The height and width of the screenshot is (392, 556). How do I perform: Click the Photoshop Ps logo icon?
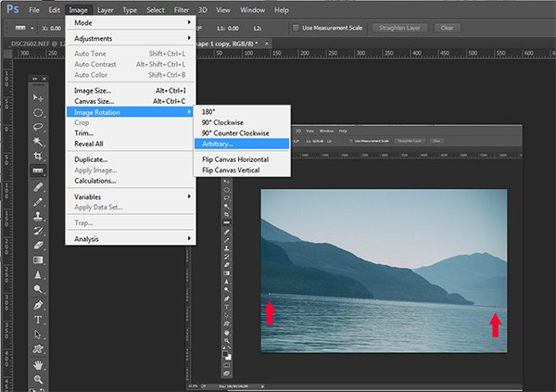pyautogui.click(x=11, y=9)
